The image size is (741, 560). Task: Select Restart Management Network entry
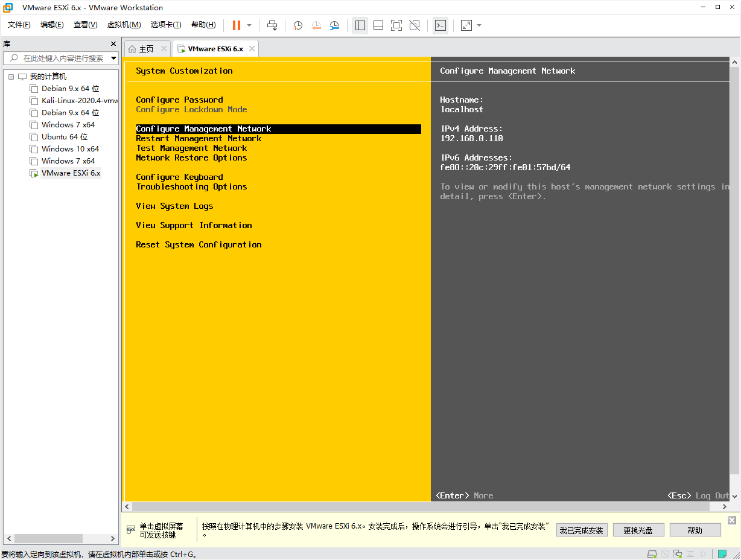tap(199, 138)
